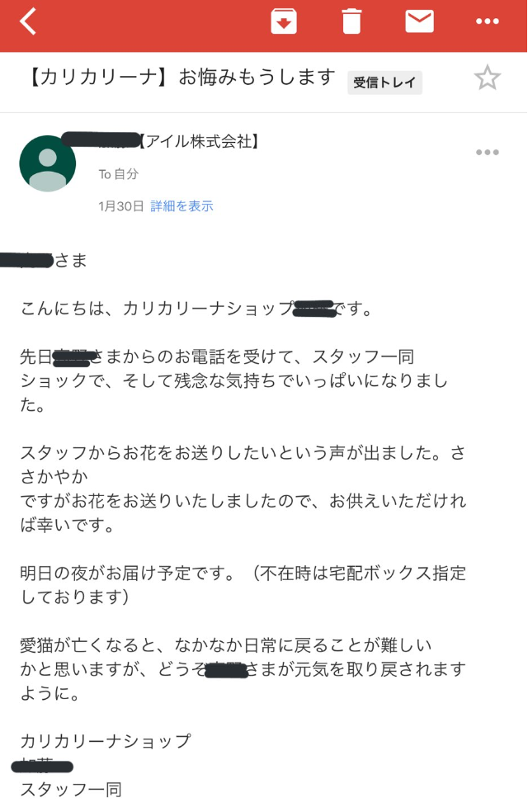This screenshot has width=528, height=812.
Task: Tap the sender name アイル株式会社
Action: click(198, 143)
